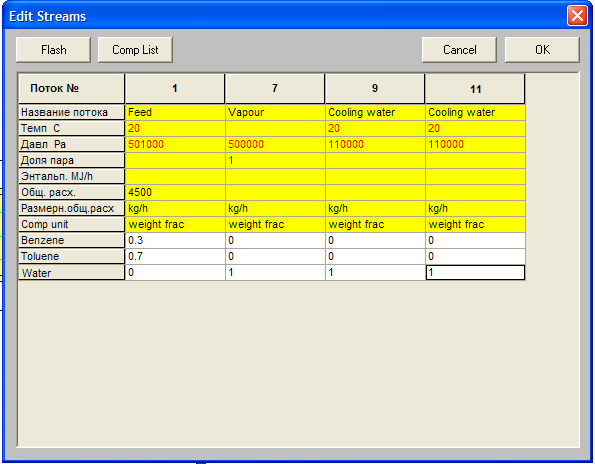Click the Общ. расх. row label

71,192
